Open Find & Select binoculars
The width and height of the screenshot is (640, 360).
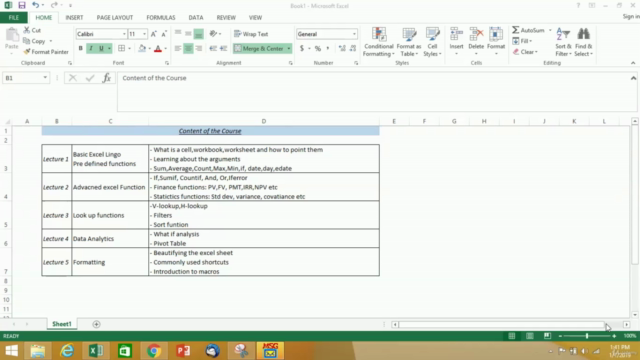(584, 41)
